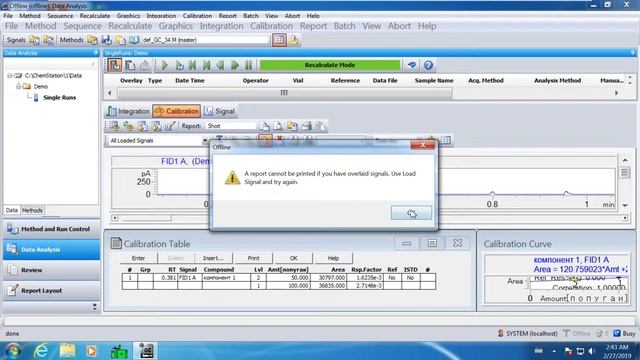Click the first report icon after the Short field
Viewport: 640px width, 360px height.
pyautogui.click(x=264, y=126)
